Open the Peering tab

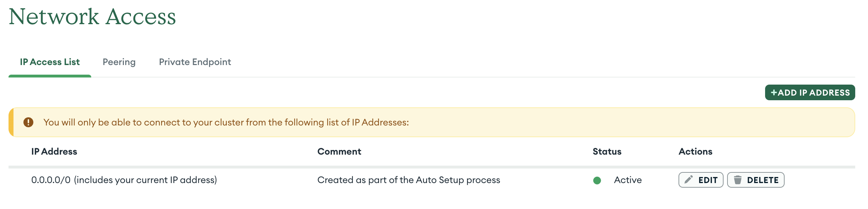(119, 62)
